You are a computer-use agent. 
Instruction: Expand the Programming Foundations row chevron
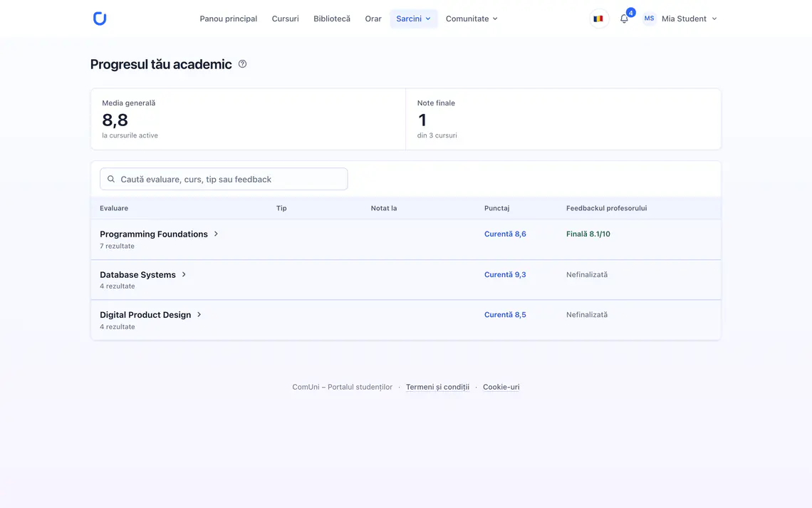pos(216,234)
